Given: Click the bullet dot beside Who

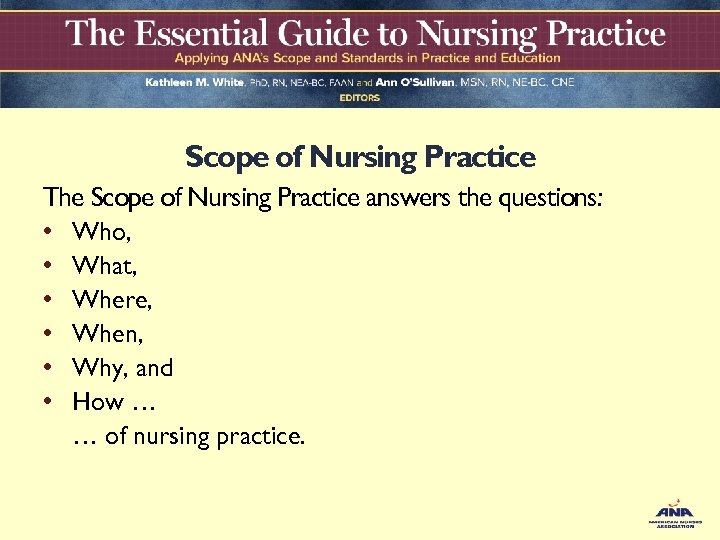Looking at the screenshot, I should 48,232.
